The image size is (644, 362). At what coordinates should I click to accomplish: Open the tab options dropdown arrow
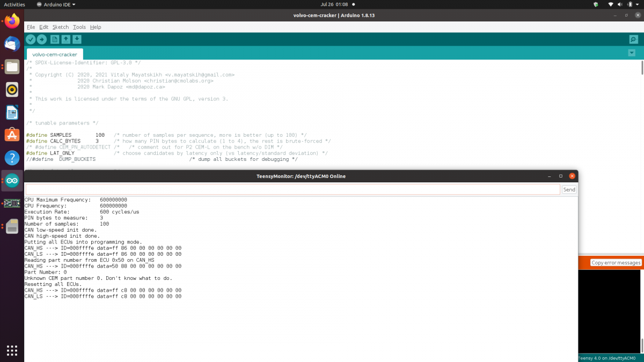tap(632, 53)
